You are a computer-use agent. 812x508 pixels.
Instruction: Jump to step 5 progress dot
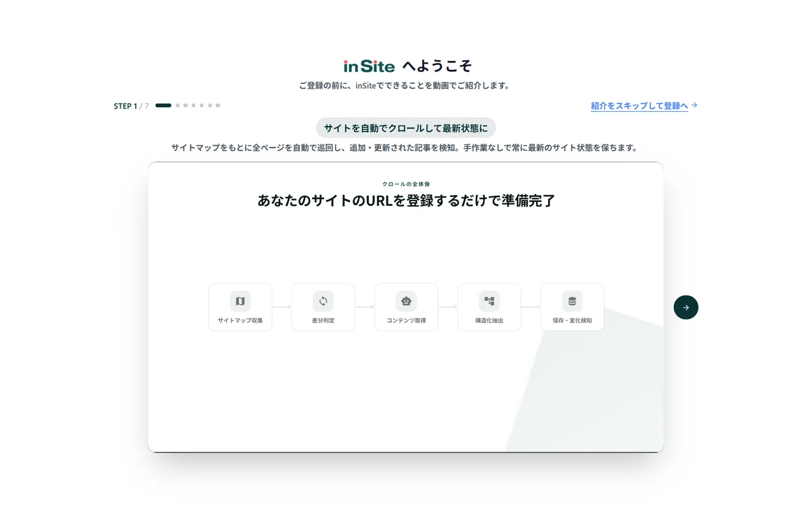202,106
